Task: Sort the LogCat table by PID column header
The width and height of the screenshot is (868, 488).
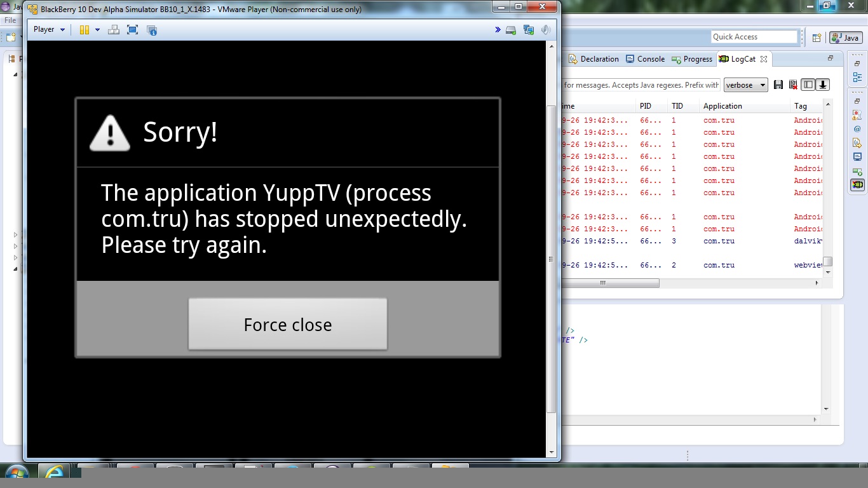Action: point(652,106)
